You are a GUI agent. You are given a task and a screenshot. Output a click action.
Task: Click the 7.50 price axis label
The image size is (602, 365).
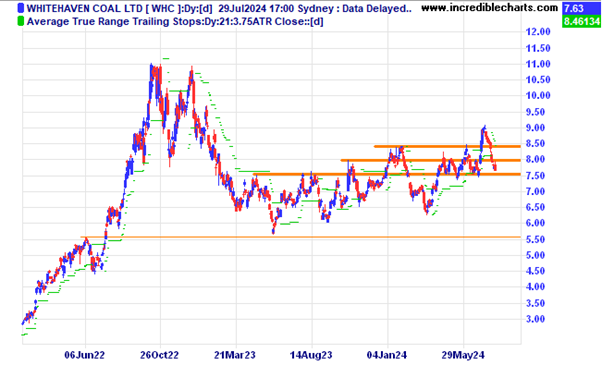[535, 176]
